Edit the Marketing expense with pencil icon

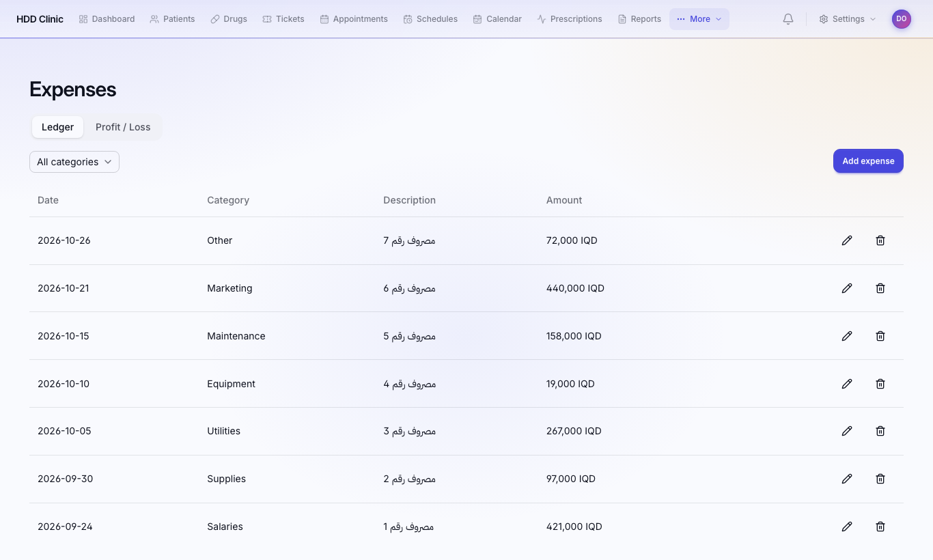click(847, 288)
